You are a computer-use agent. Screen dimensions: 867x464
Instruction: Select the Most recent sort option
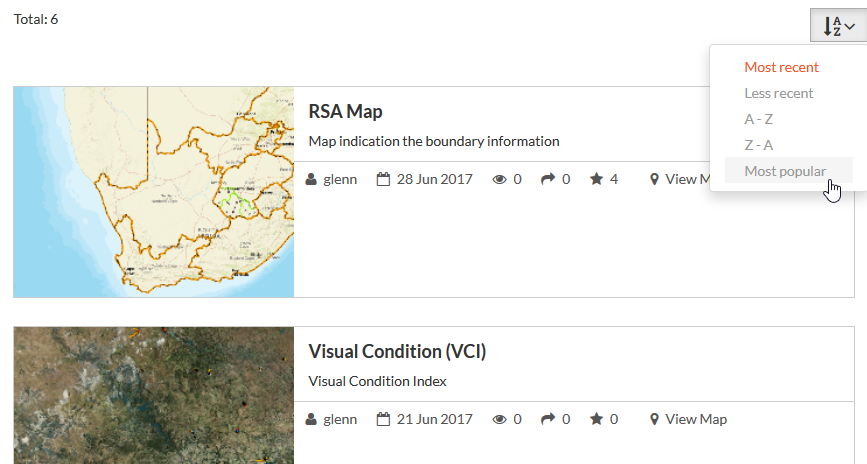781,68
